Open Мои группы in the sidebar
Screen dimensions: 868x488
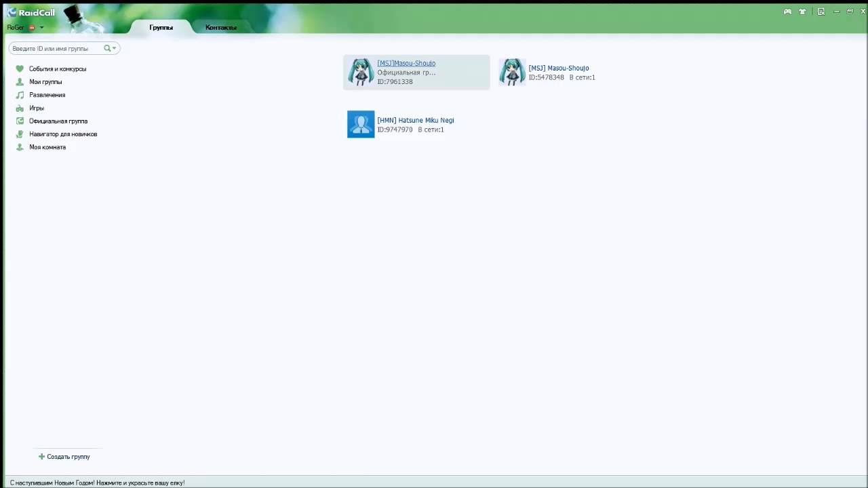45,82
